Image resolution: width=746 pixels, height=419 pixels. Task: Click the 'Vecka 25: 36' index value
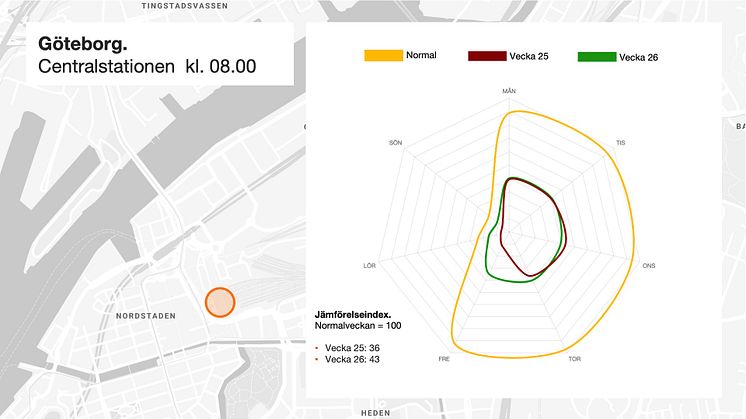click(x=352, y=348)
